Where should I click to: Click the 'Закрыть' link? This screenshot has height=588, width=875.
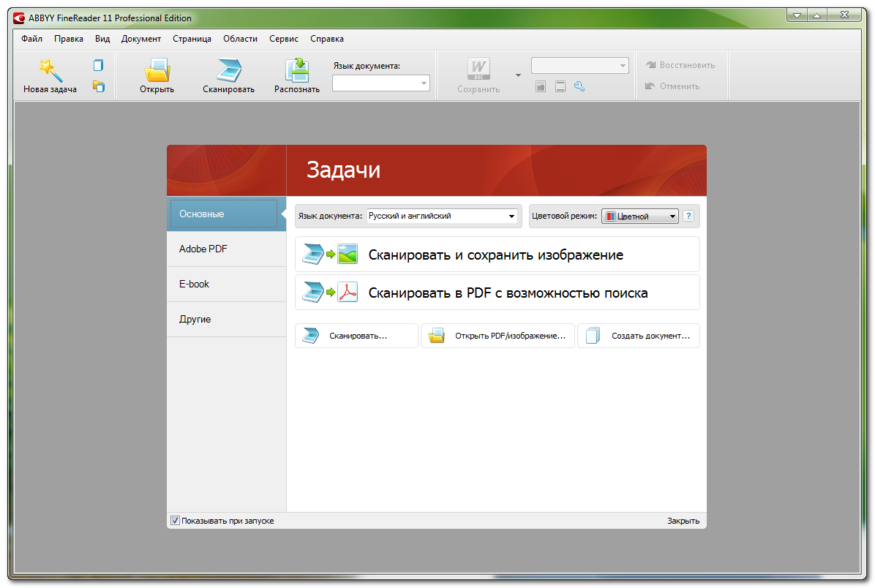[683, 521]
